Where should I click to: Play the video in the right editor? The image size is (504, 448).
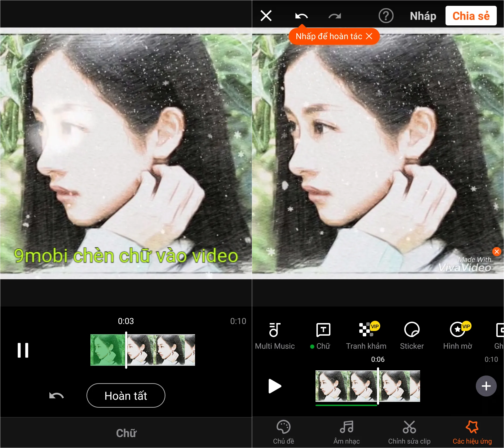[274, 386]
